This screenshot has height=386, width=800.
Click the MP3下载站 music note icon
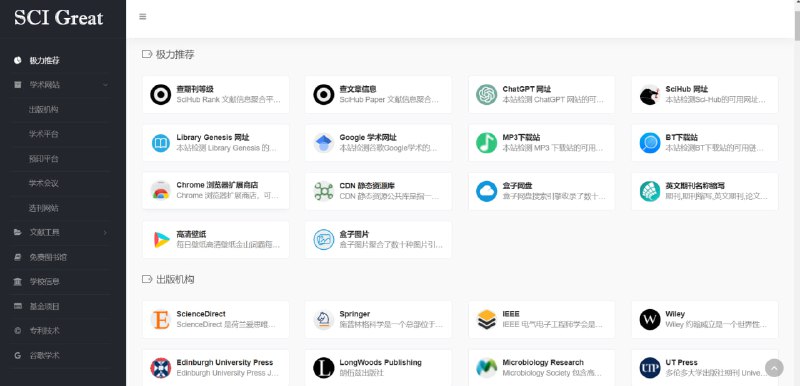tap(487, 143)
